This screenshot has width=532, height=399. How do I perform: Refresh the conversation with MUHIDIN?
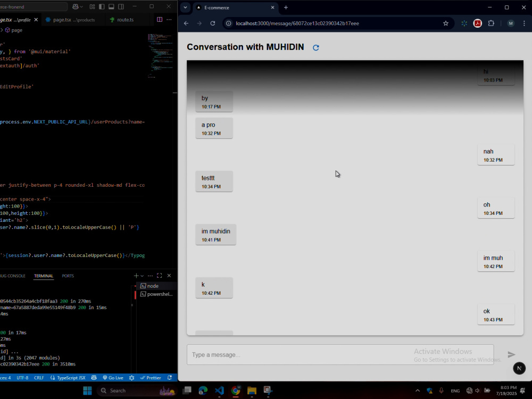pyautogui.click(x=316, y=47)
